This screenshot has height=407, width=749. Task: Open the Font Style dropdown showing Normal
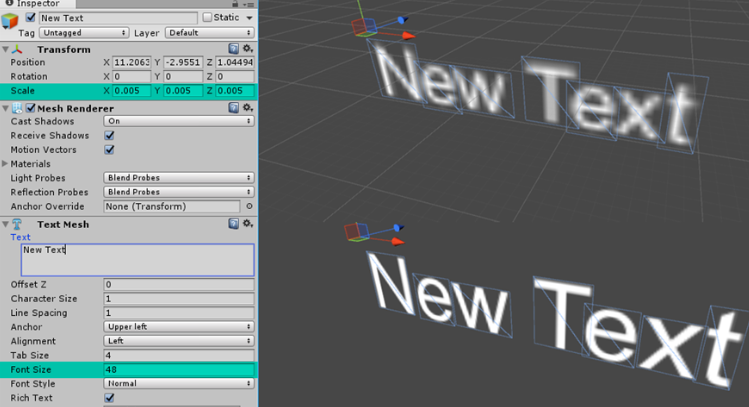coord(179,384)
